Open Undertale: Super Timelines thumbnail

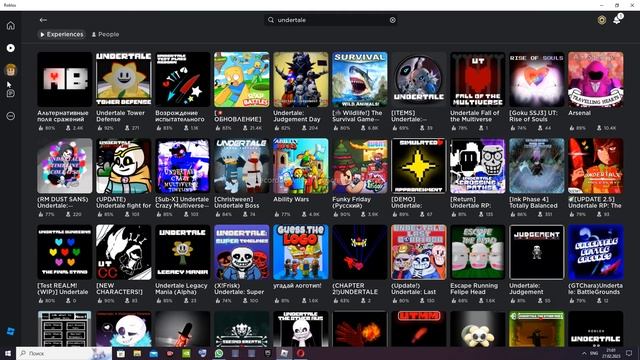click(242, 252)
